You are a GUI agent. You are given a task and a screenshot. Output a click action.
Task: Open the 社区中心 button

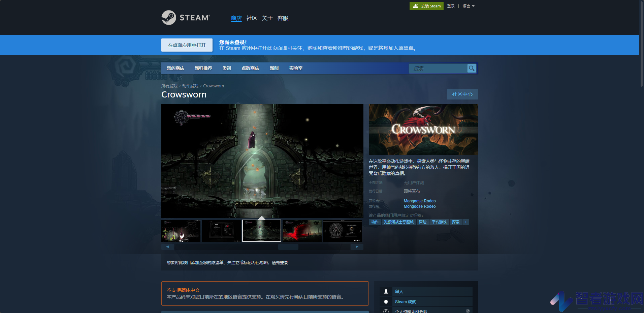click(x=462, y=94)
